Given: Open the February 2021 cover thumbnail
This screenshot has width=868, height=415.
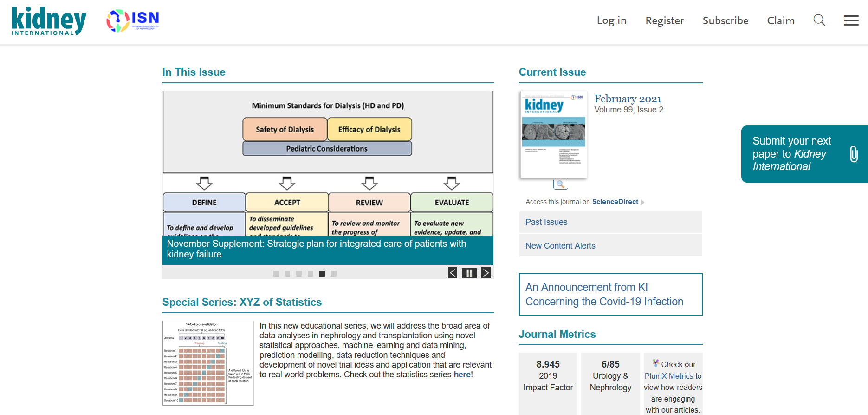Looking at the screenshot, I should pos(553,134).
